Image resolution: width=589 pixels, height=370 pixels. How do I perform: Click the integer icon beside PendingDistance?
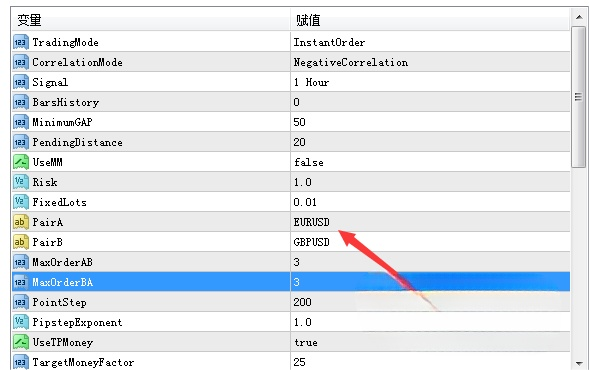(21, 142)
